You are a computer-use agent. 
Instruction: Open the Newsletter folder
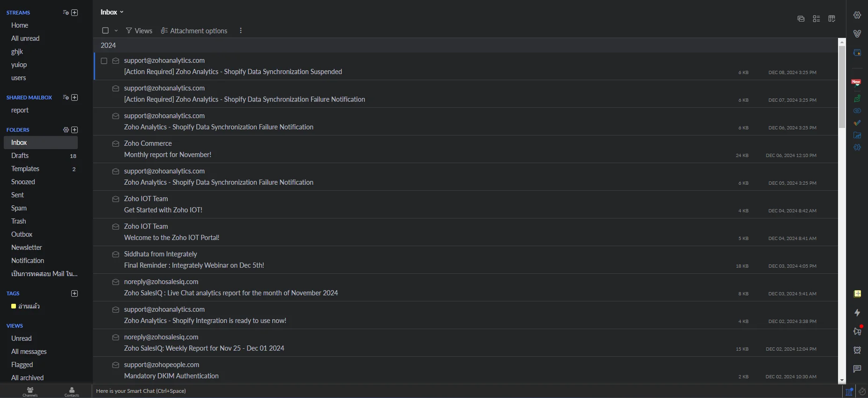41,248
